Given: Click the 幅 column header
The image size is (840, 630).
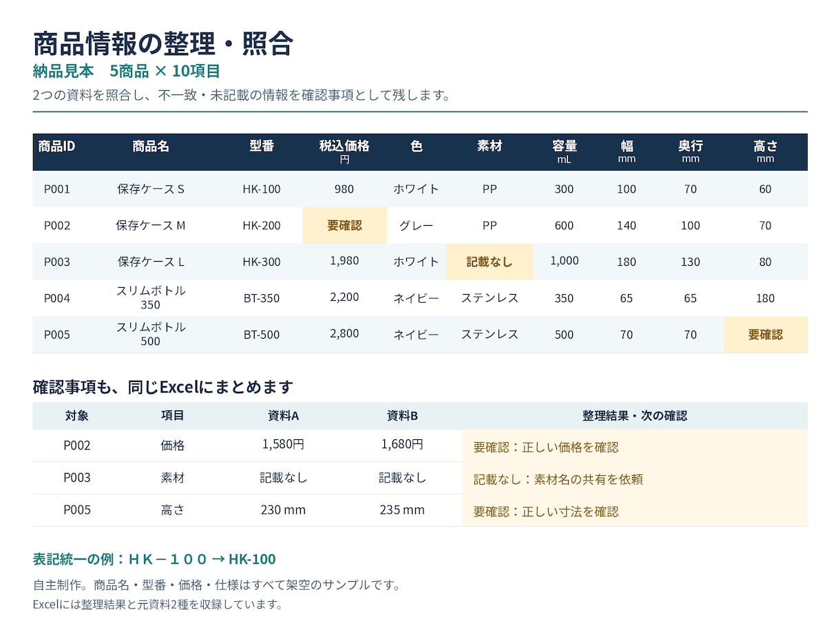Looking at the screenshot, I should point(627,151).
